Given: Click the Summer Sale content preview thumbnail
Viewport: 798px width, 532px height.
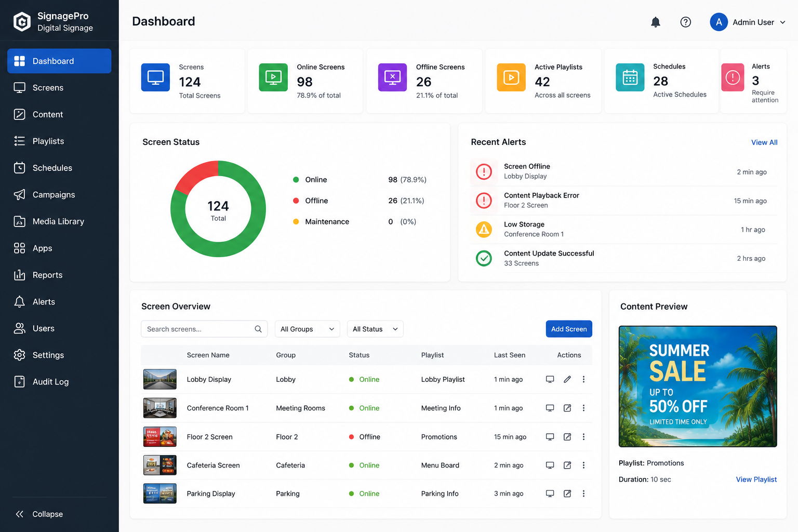Looking at the screenshot, I should 698,387.
